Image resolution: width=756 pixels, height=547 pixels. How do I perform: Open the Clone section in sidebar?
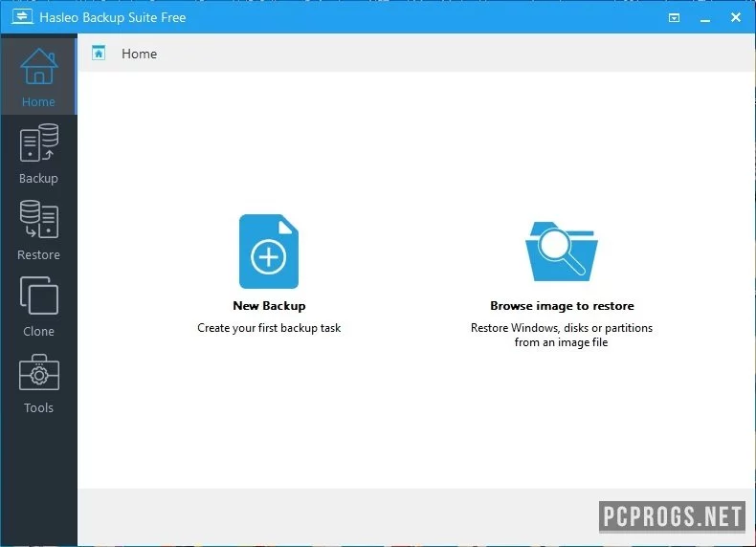[x=38, y=307]
